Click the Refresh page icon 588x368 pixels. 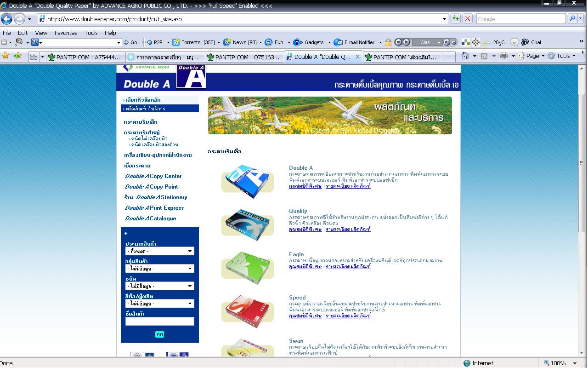(x=455, y=19)
